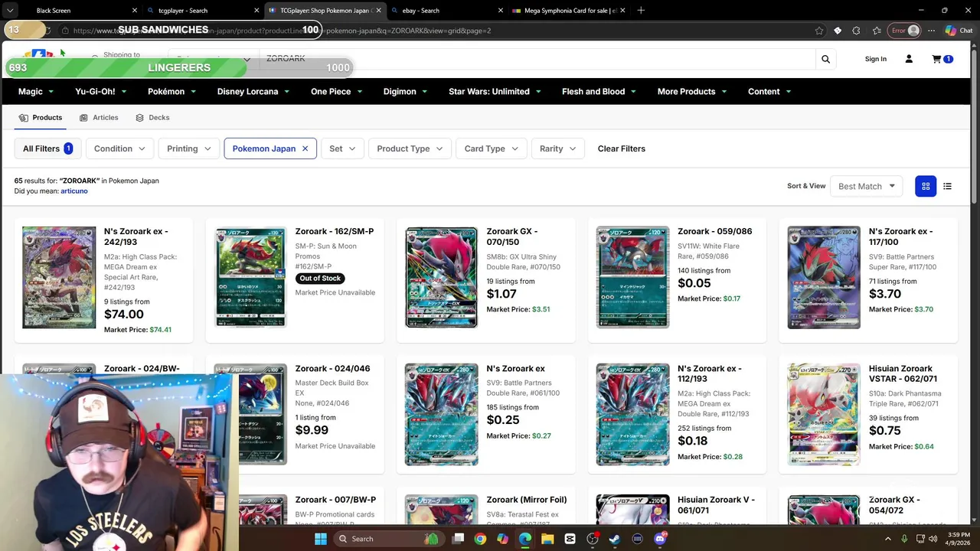Screen dimensions: 980x551
Task: Open Hisuian Zoroark VSTAR 062/071 thumbnail
Action: [824, 415]
